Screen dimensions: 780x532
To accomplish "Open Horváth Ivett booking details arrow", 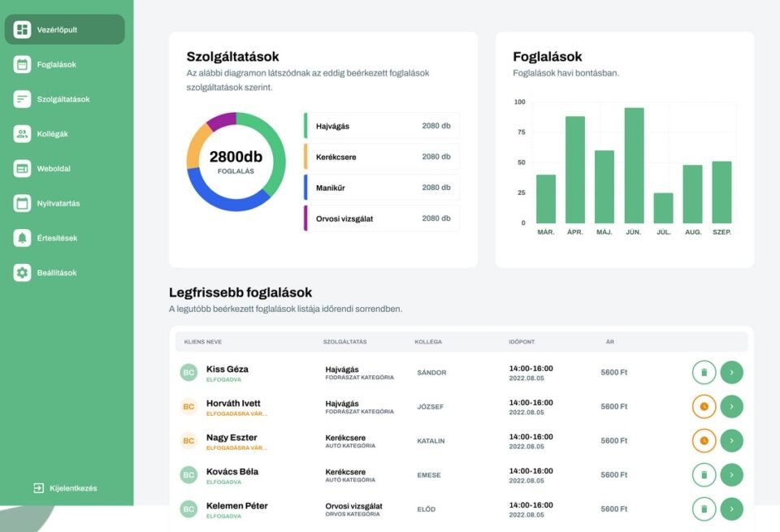I will click(731, 407).
